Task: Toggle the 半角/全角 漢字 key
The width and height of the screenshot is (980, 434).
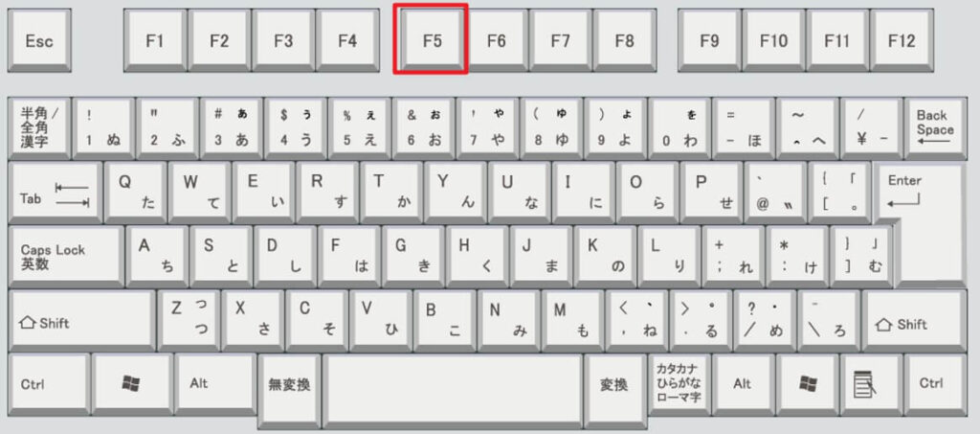Action: tap(39, 128)
